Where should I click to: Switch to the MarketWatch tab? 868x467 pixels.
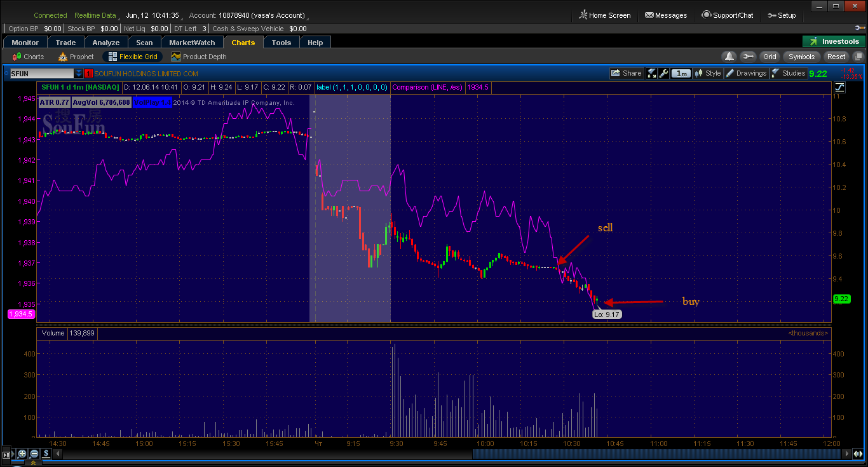192,43
